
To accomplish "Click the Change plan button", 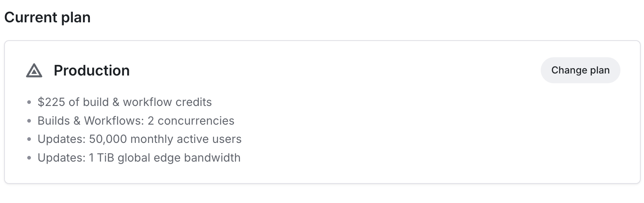I will pos(580,70).
